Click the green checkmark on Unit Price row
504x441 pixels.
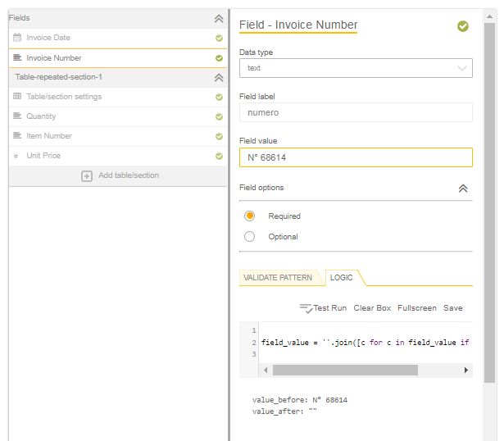(219, 157)
